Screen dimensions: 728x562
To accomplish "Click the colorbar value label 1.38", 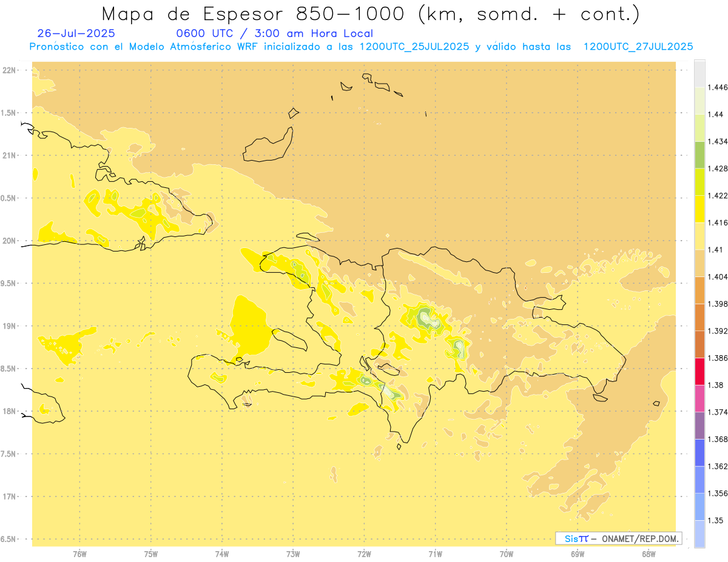I will click(717, 384).
